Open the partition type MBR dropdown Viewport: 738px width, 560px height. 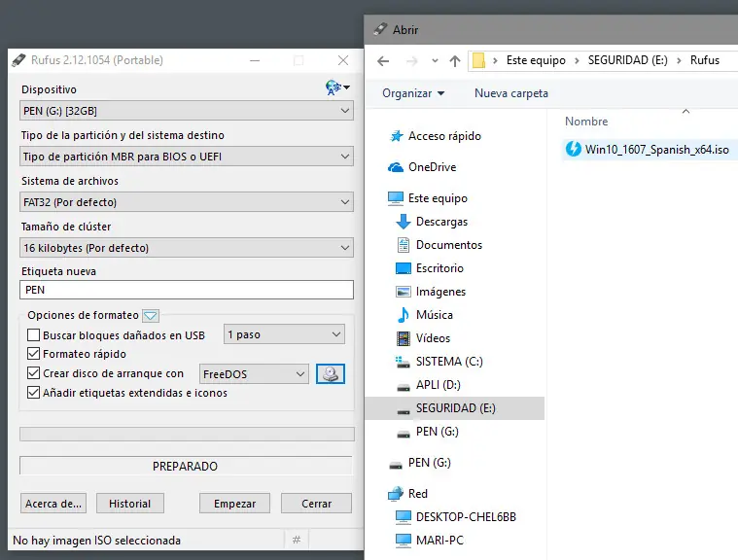tap(187, 157)
